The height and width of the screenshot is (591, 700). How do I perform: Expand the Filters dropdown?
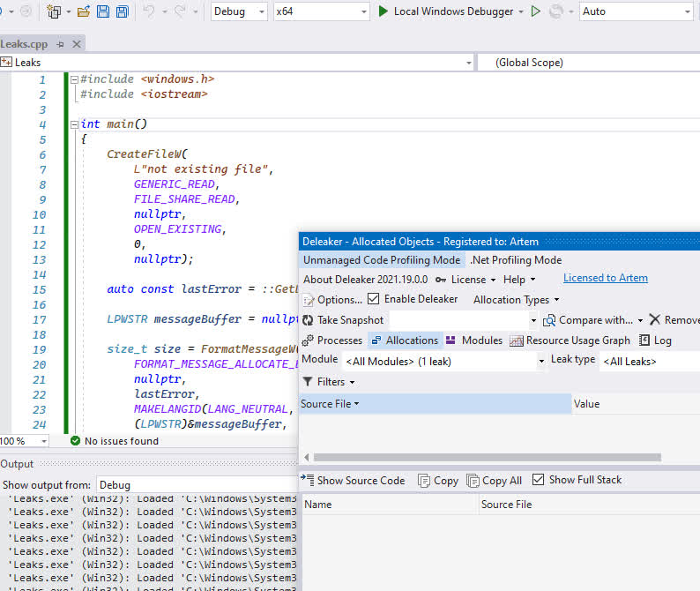[x=330, y=382]
